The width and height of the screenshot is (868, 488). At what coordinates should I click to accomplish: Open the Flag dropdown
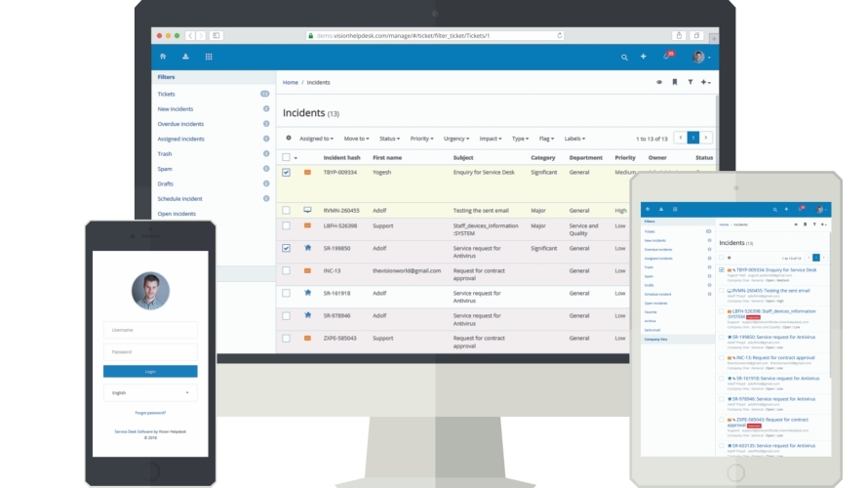coord(547,139)
